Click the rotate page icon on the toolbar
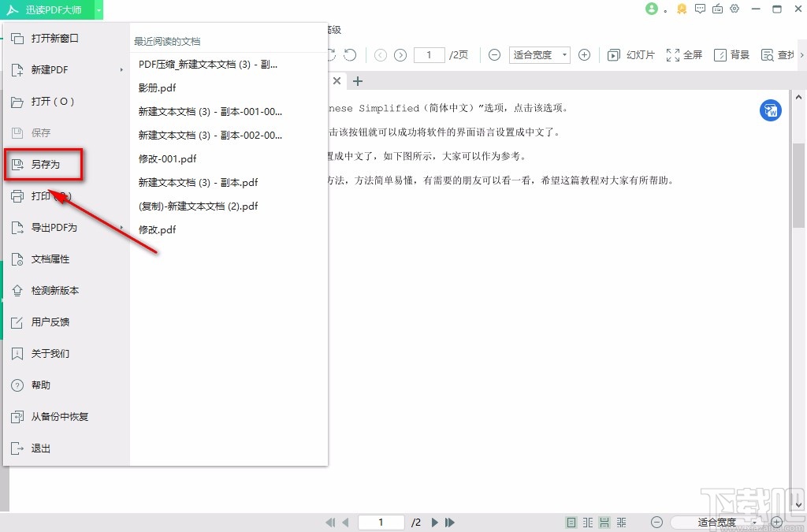Image resolution: width=807 pixels, height=532 pixels. 350,55
